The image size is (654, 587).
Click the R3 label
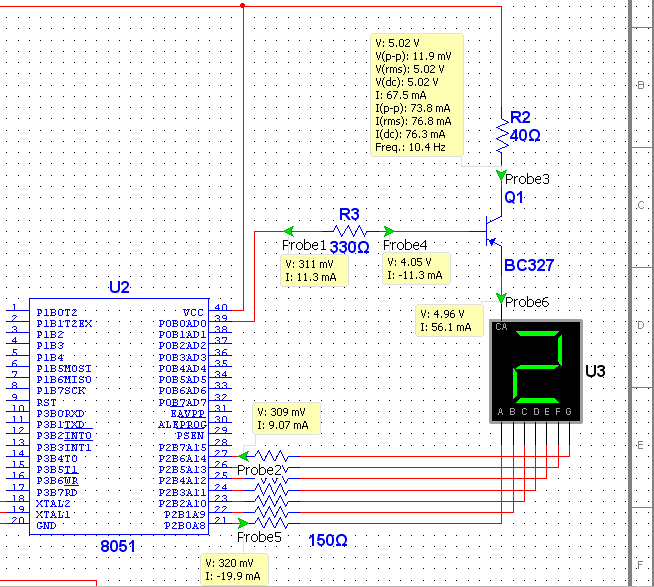349,214
